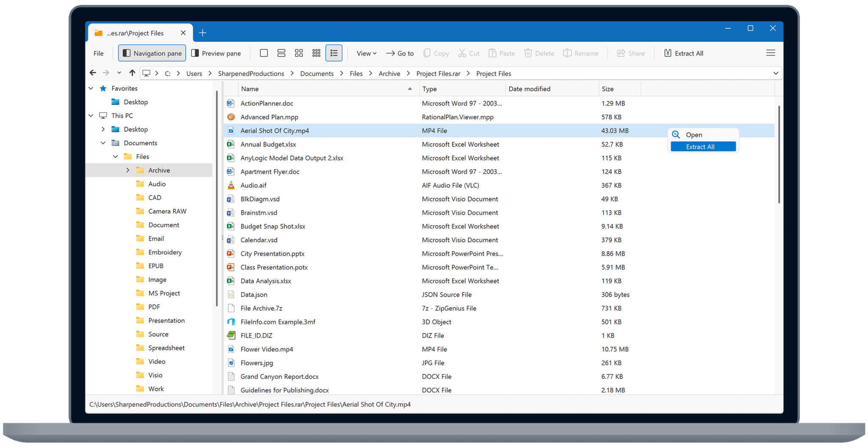
Task: Delete the selected file via toolbar icon
Action: [539, 53]
